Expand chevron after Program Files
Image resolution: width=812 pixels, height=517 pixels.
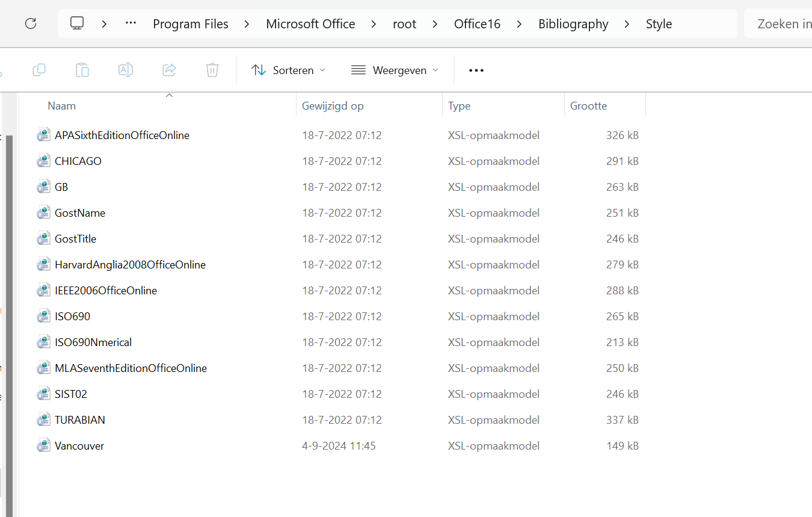(x=247, y=24)
